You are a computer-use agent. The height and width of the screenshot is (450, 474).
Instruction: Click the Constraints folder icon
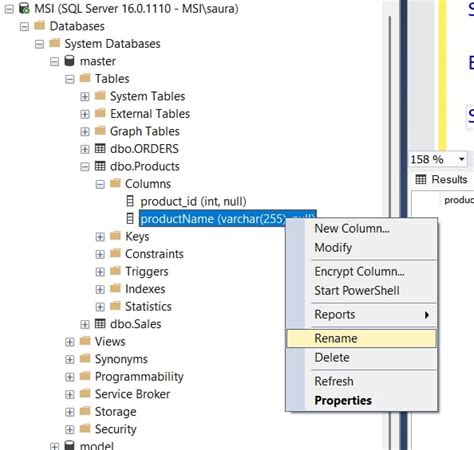click(x=115, y=253)
